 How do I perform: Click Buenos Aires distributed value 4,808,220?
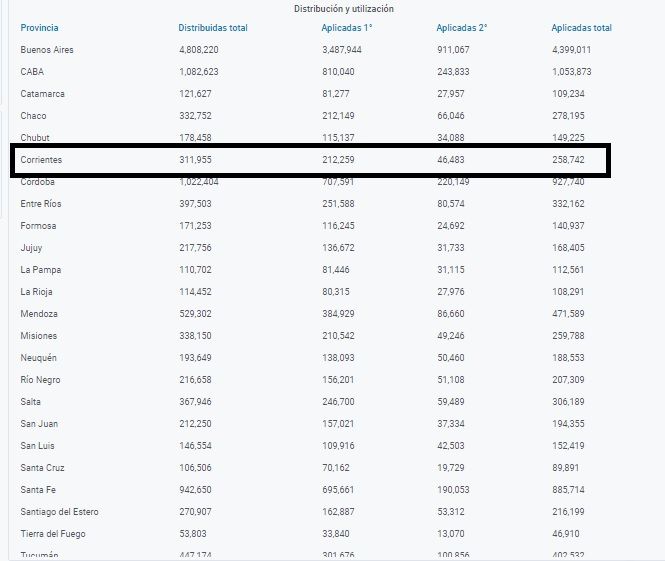click(198, 50)
